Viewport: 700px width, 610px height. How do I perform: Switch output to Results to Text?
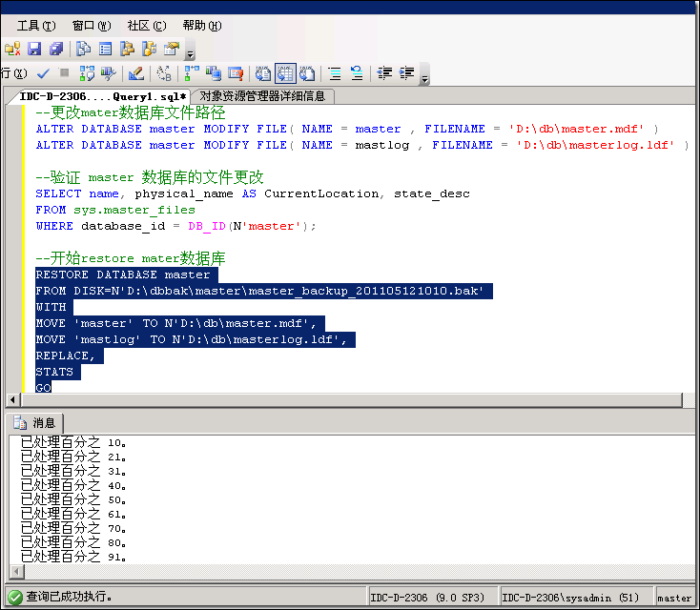pyautogui.click(x=263, y=73)
